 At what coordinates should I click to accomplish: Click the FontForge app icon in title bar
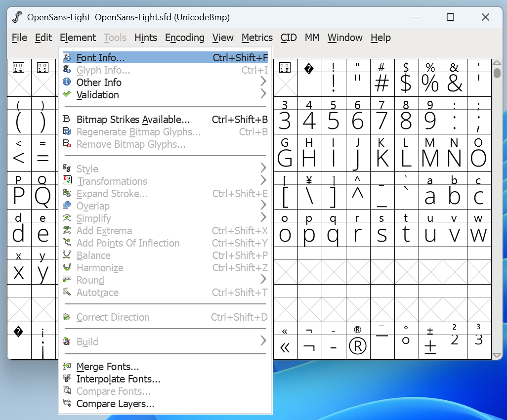click(17, 17)
